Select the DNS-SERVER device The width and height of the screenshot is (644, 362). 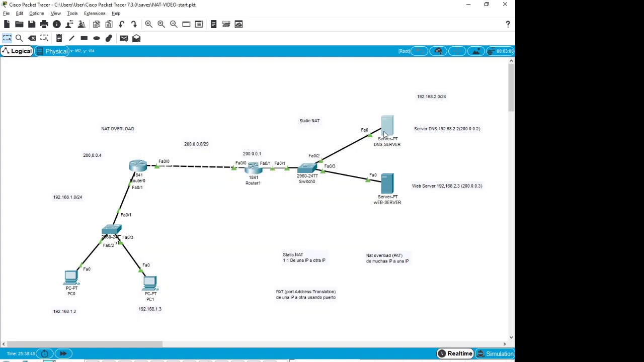[387, 126]
